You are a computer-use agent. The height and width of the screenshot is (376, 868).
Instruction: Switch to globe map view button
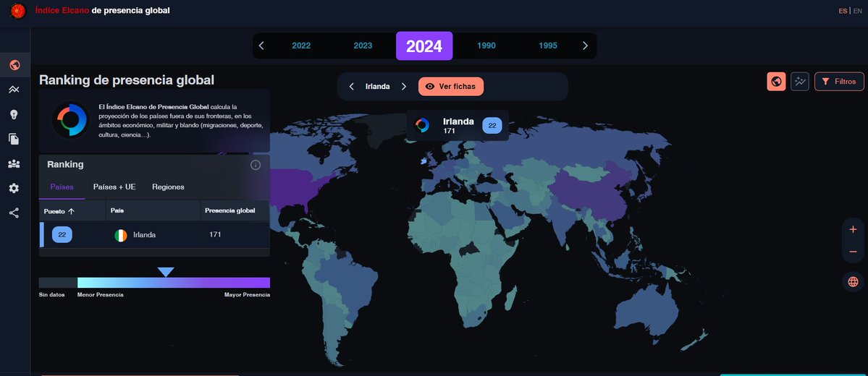click(x=776, y=81)
